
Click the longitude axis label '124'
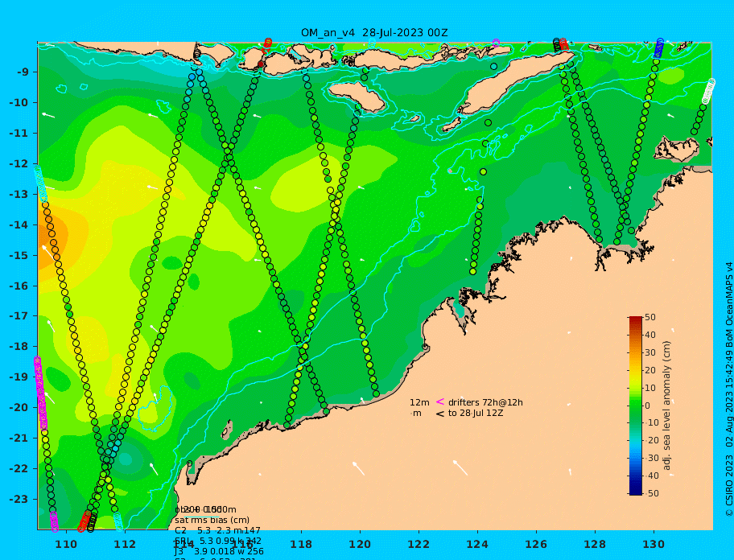point(477,544)
